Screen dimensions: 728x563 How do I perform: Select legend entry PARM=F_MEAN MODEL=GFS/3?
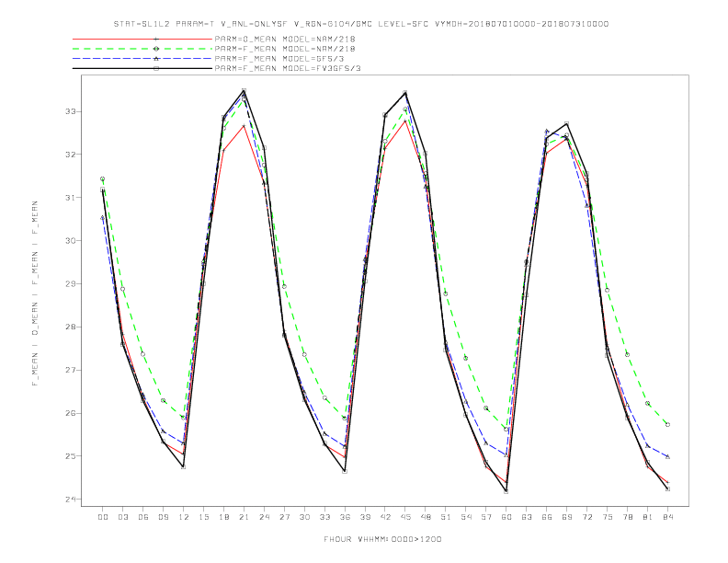pyautogui.click(x=279, y=59)
